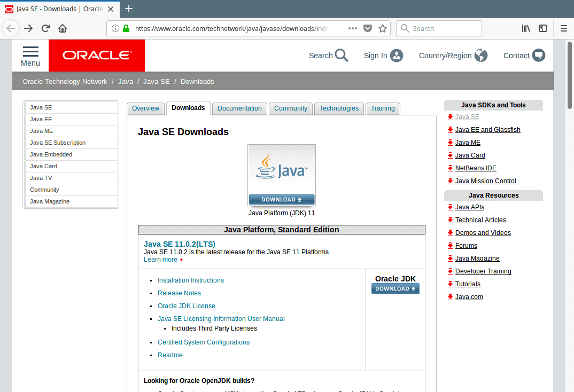Screen dimensions: 574x392
Task: Open page actions three-dot menu
Action: tap(353, 28)
